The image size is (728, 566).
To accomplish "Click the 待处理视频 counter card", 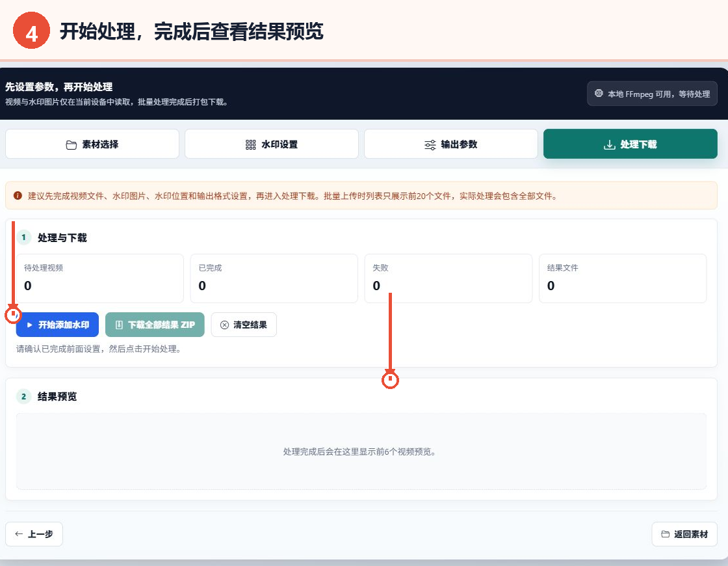I will [x=100, y=278].
